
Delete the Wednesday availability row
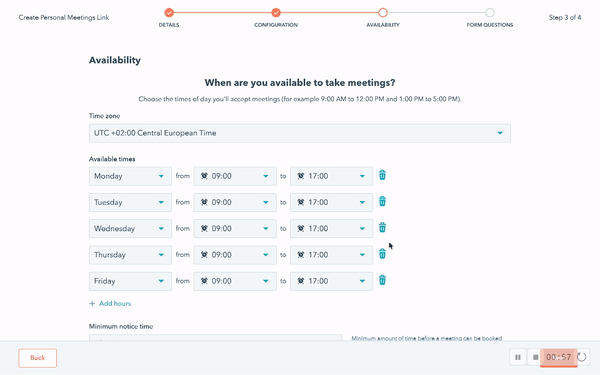[x=382, y=228]
